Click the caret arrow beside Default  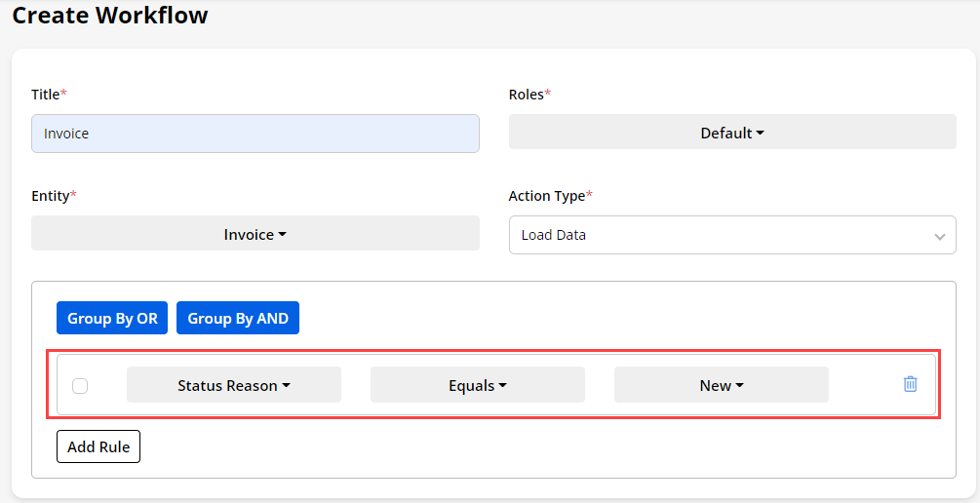[760, 134]
